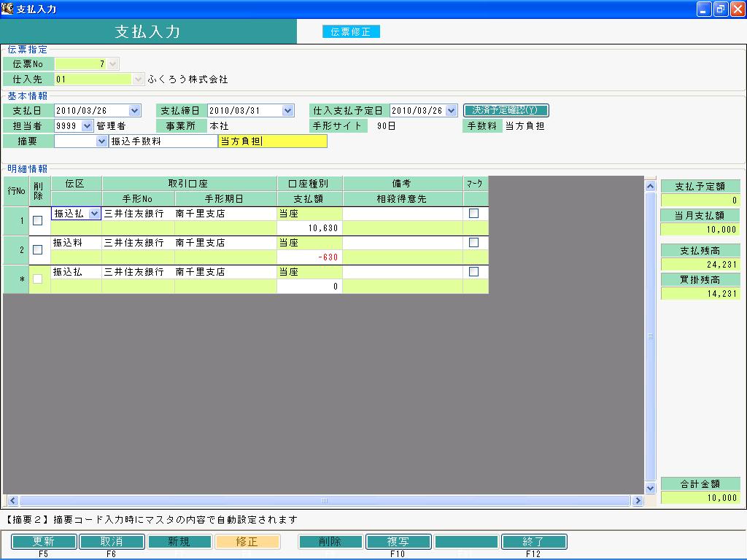Open the 支払締日 date dropdown

287,111
